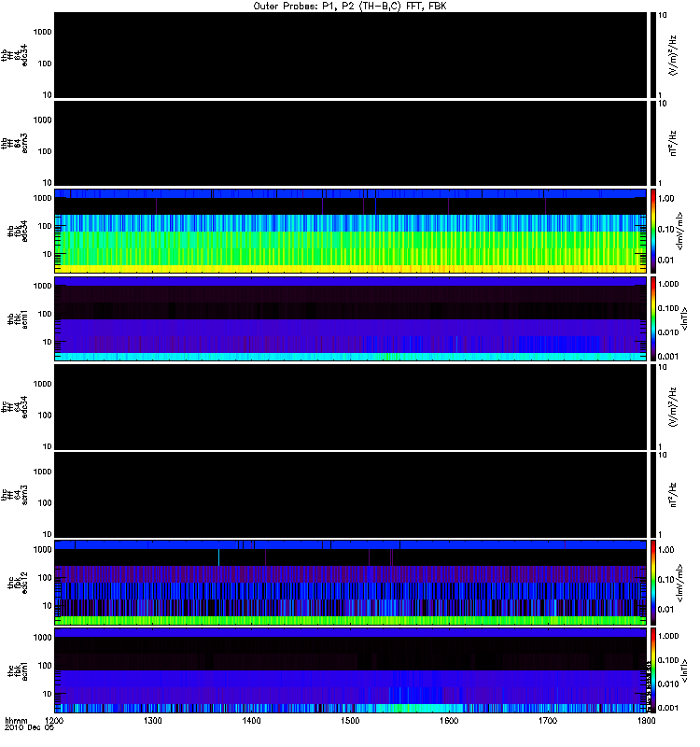Click the <|nT|> unit label of thb scm1 panel
Screen dimensions: 700x747
(x=684, y=319)
